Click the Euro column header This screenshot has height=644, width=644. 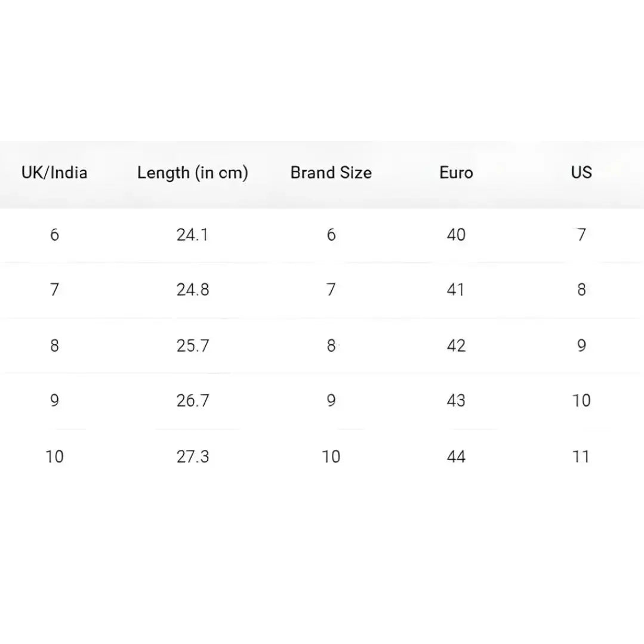pos(456,172)
